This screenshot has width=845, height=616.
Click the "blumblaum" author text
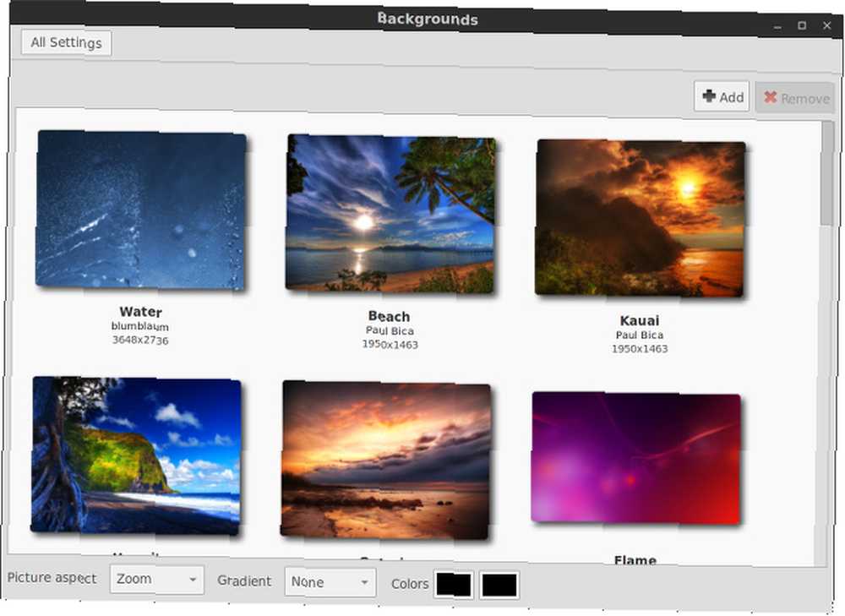tap(140, 326)
